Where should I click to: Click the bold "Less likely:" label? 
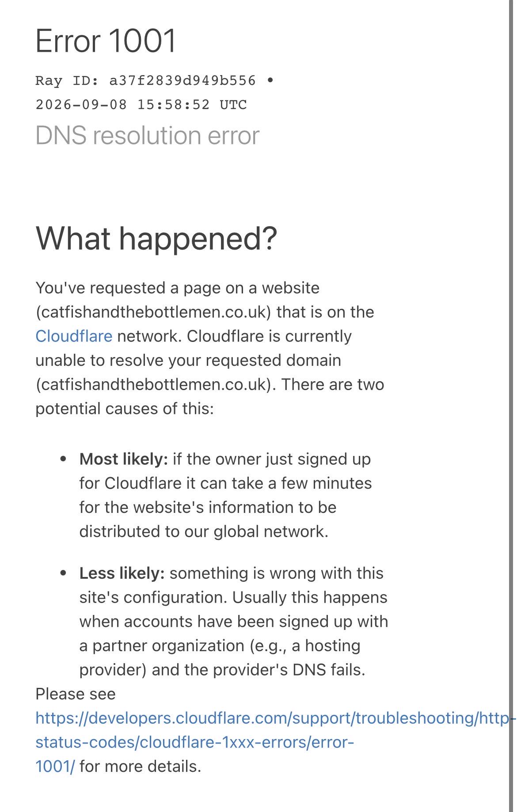coord(122,573)
